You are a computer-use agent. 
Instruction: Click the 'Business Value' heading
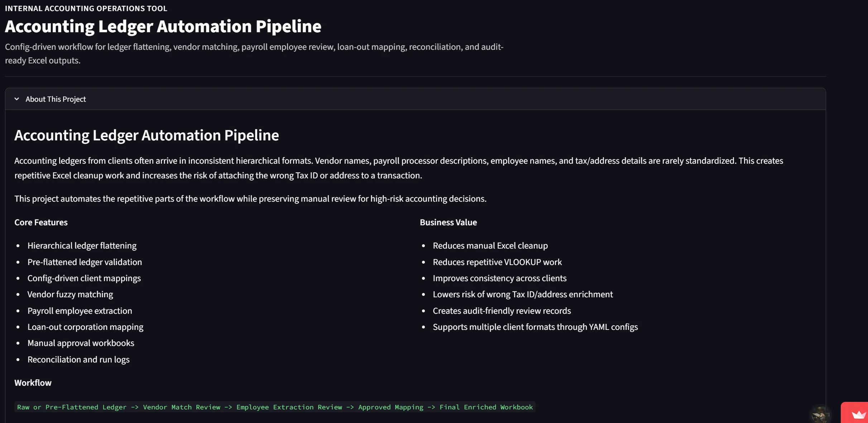click(448, 222)
